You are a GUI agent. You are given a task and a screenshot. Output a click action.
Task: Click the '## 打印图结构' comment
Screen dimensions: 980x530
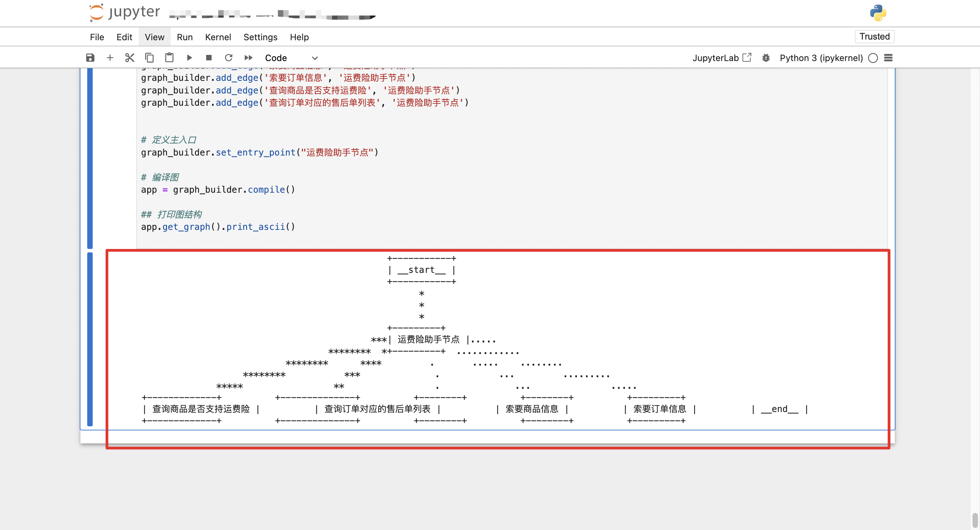point(171,215)
